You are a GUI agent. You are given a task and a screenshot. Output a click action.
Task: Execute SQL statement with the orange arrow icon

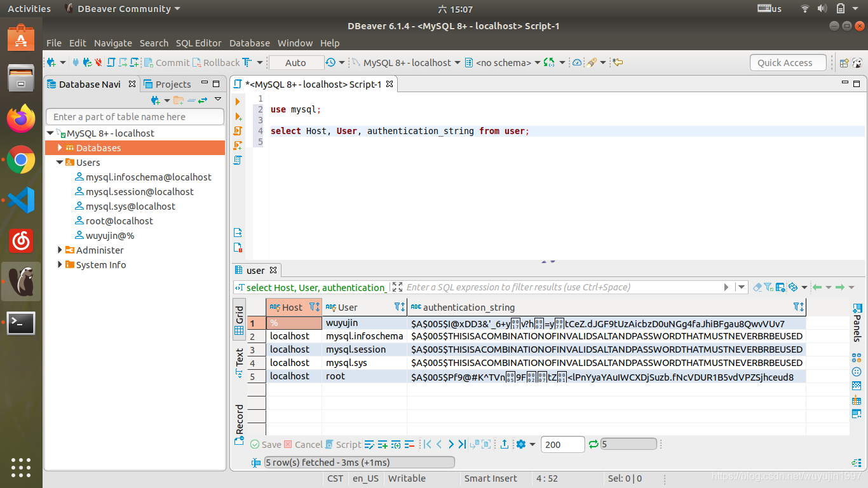238,102
